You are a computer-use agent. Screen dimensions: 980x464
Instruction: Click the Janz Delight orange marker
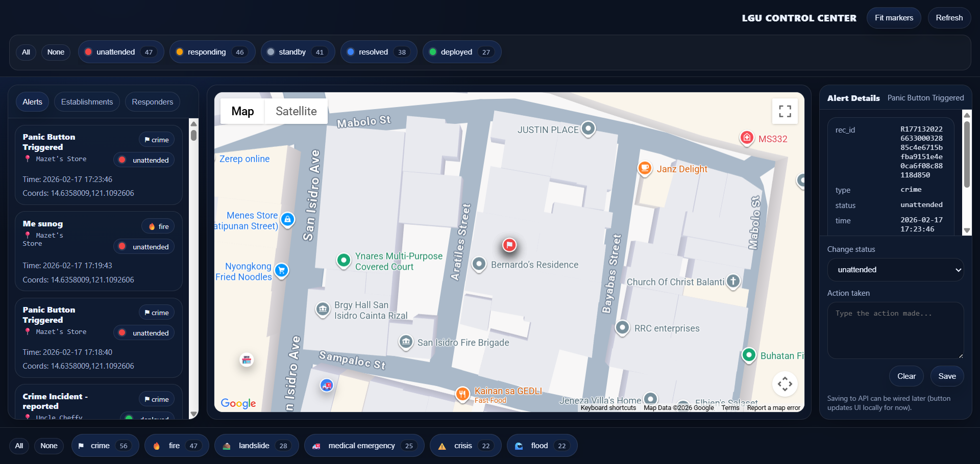[x=644, y=168]
